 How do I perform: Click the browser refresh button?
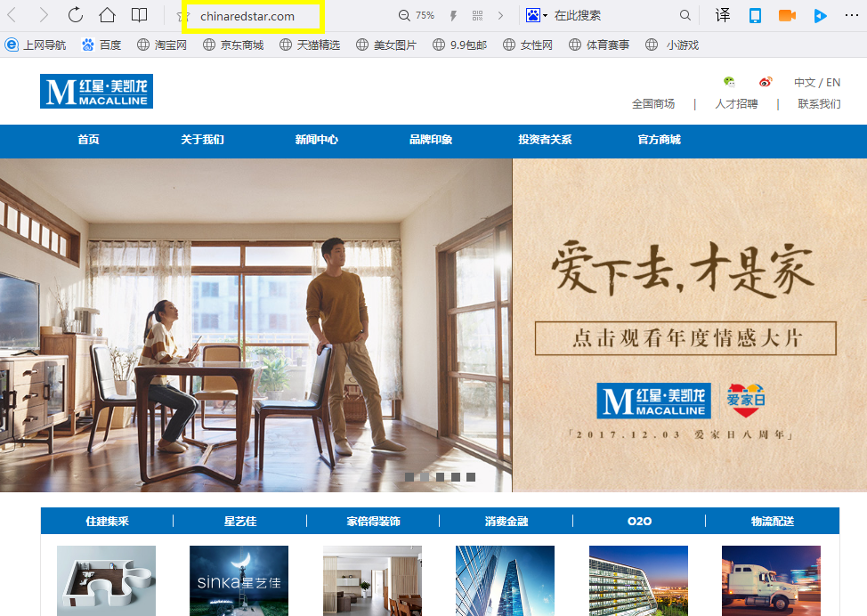pos(76,15)
